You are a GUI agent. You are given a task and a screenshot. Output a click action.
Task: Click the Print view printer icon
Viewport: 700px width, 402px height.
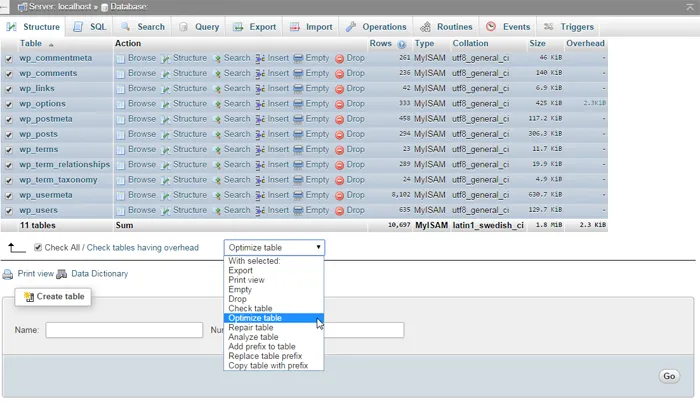point(8,274)
